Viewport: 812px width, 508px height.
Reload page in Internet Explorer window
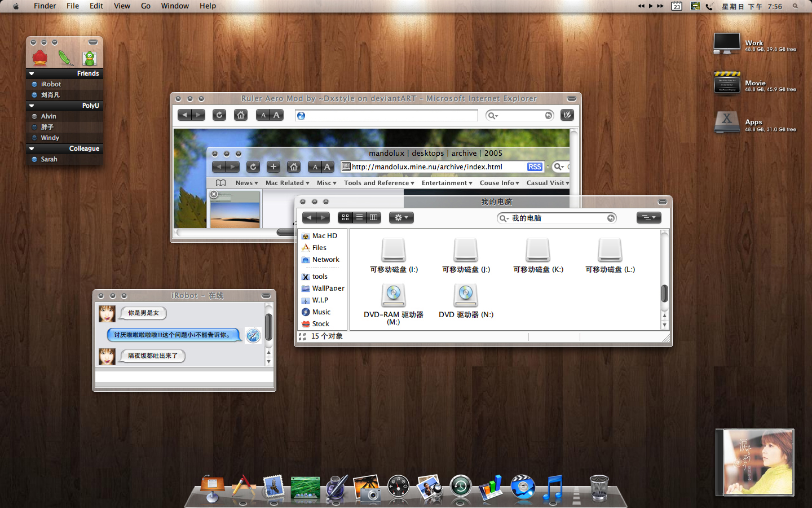click(219, 115)
